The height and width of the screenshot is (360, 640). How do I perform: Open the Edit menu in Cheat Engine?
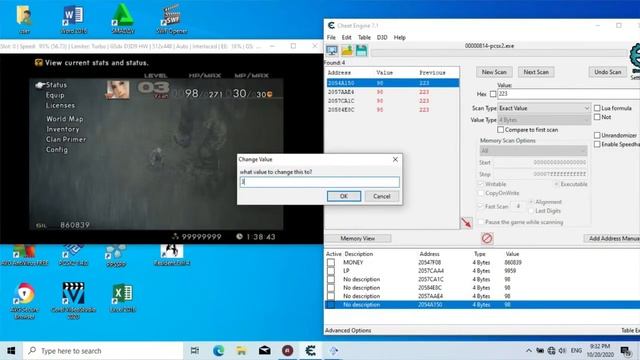(x=347, y=37)
